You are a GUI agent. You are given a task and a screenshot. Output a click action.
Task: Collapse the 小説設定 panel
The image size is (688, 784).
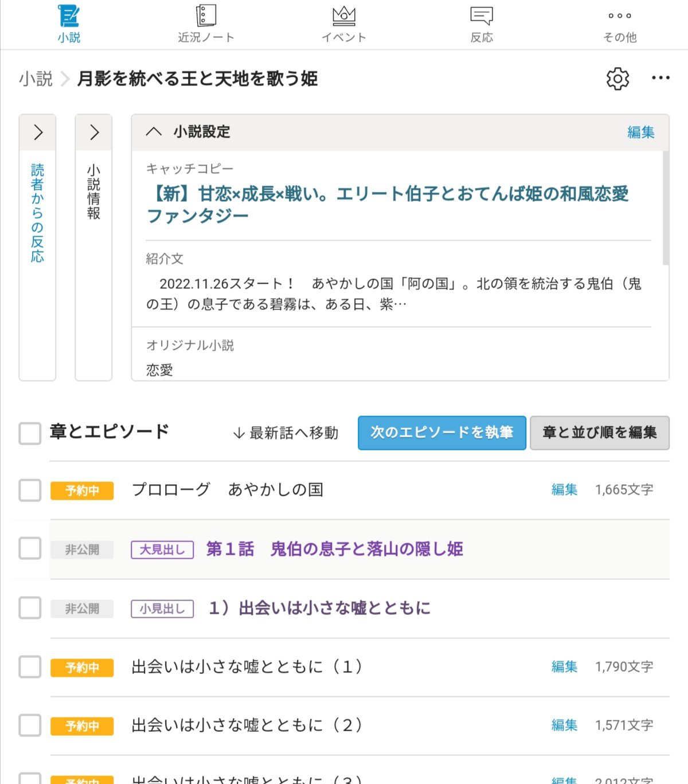154,132
